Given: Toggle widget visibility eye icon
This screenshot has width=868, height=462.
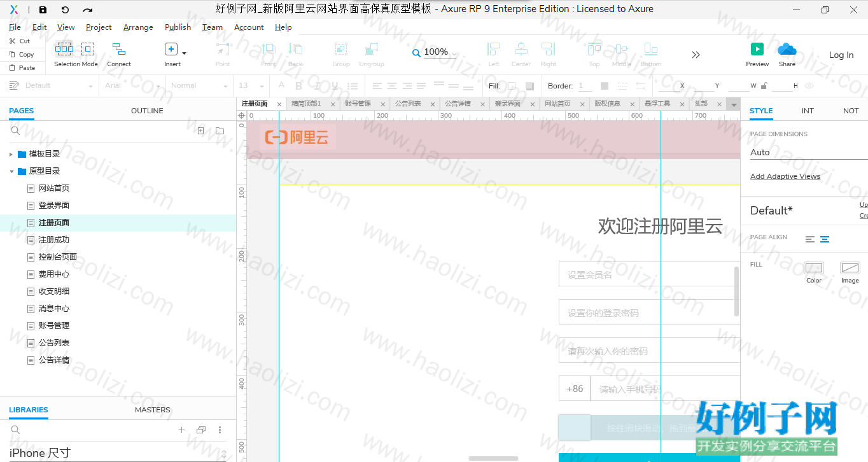Looking at the screenshot, I should click(x=809, y=86).
